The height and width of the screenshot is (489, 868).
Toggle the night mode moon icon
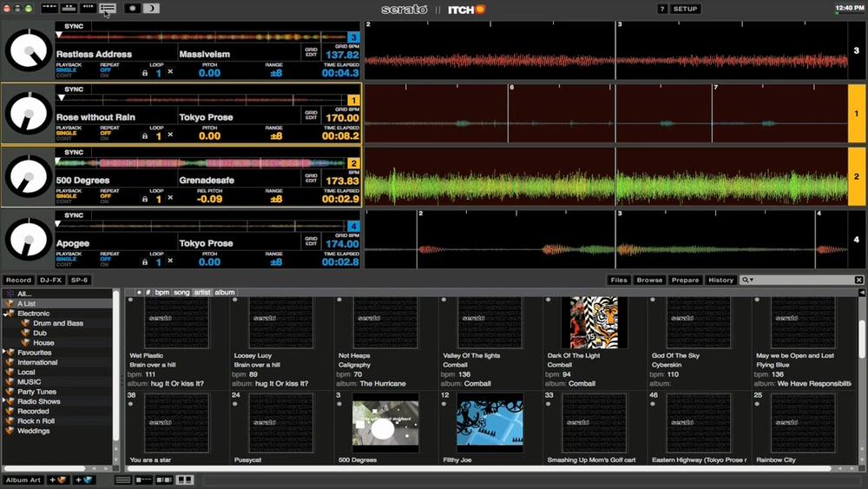(151, 9)
